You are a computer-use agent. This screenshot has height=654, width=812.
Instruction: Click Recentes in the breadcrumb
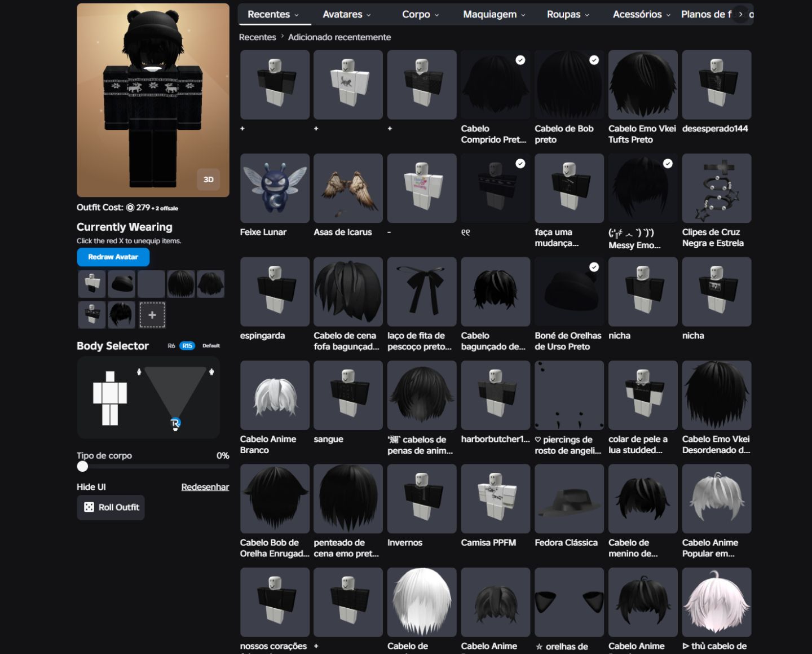click(x=257, y=37)
